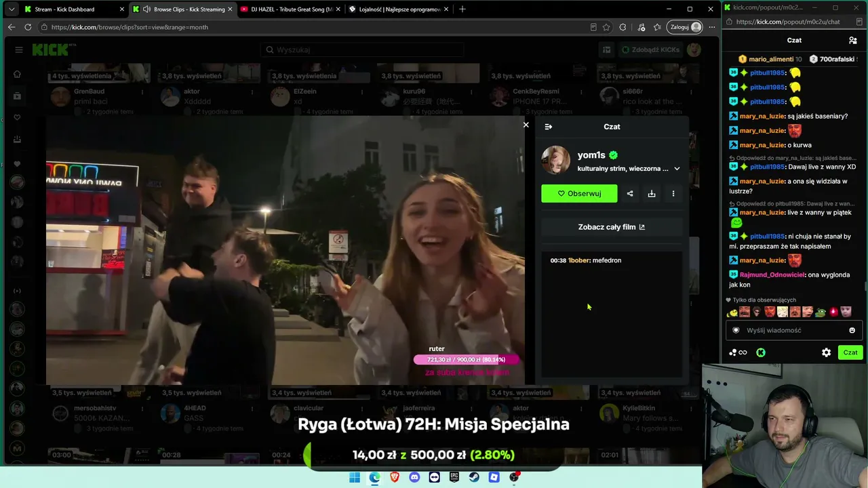Open Epic Games Launcher from the taskbar
The width and height of the screenshot is (868, 488).
coord(454,477)
